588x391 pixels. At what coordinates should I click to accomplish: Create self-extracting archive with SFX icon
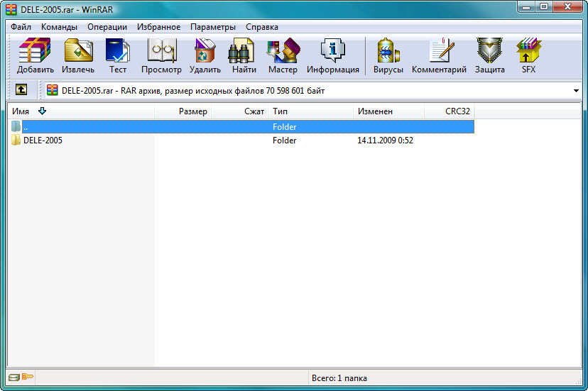[528, 50]
